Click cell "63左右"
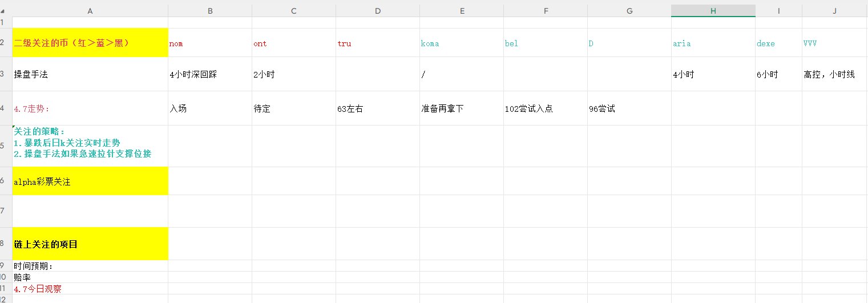 point(378,108)
